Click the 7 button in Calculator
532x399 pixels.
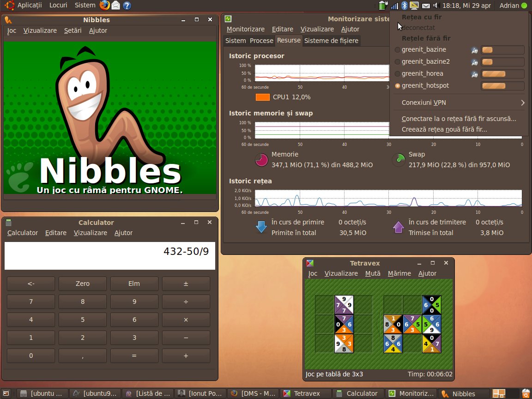tap(31, 302)
